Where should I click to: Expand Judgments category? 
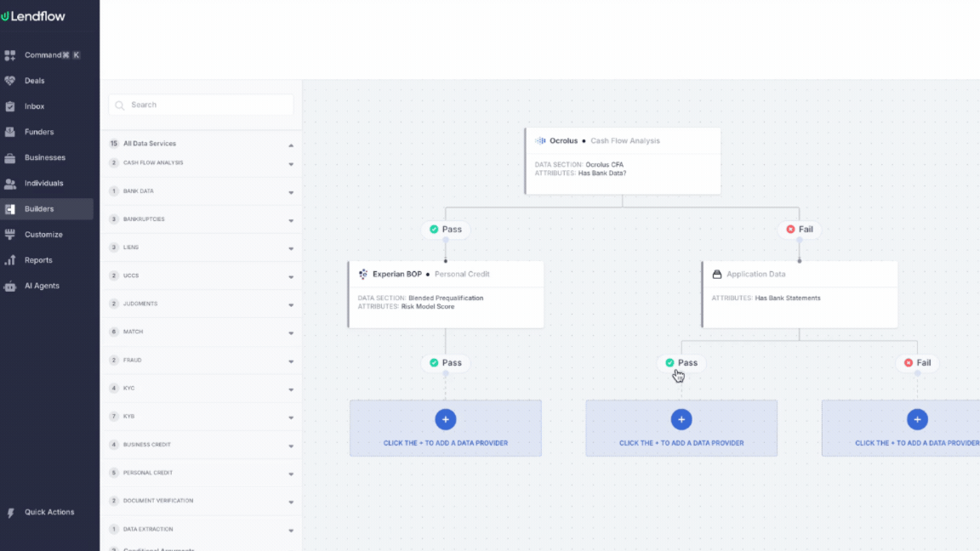291,305
